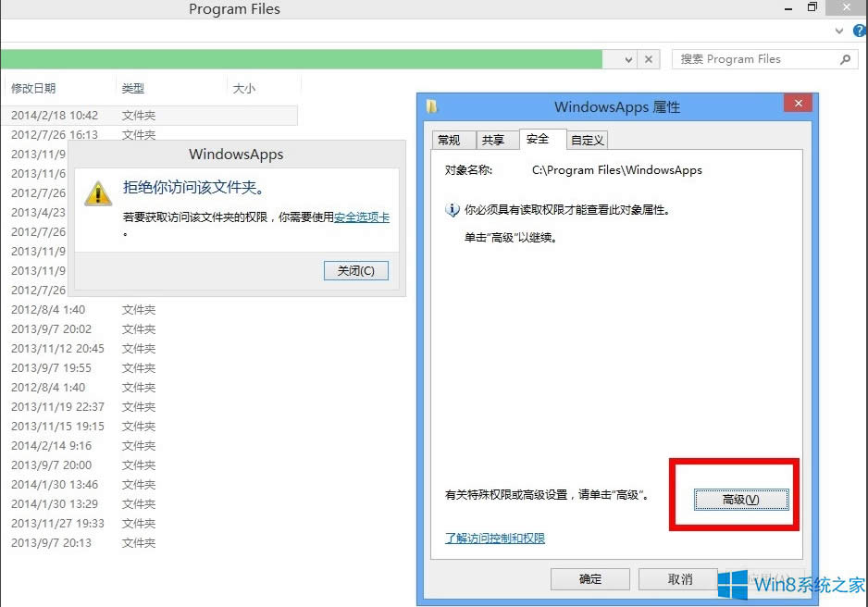Click the Help question mark icon

(860, 30)
